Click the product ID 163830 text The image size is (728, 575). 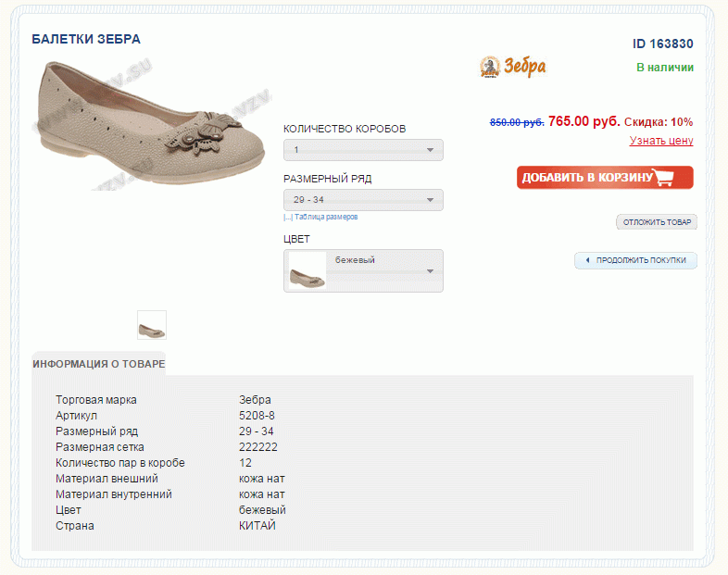pyautogui.click(x=662, y=44)
